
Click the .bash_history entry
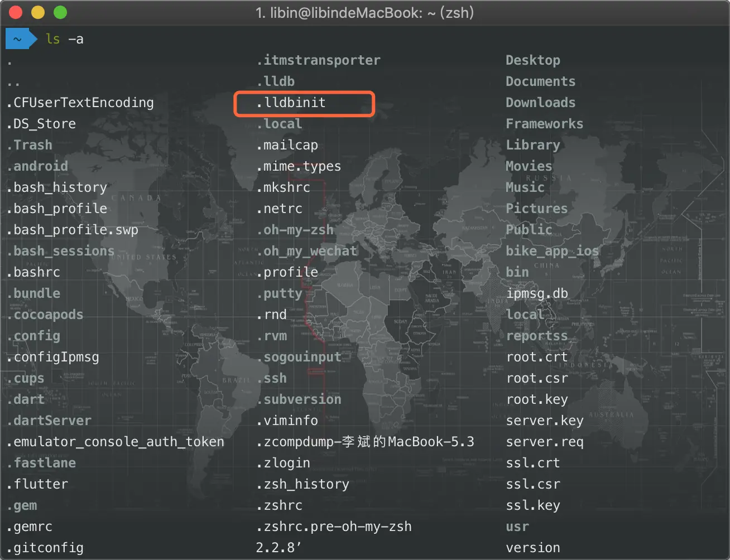click(57, 187)
